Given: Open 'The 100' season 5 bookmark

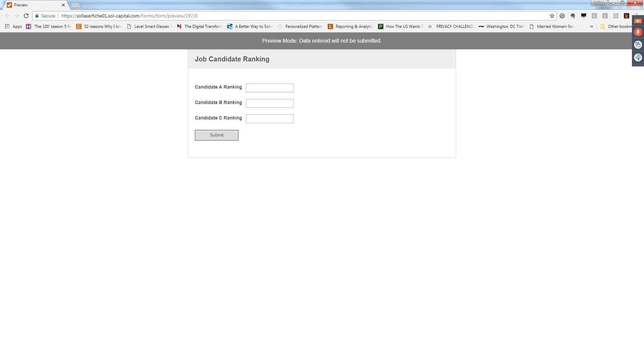Looking at the screenshot, I should [49, 27].
